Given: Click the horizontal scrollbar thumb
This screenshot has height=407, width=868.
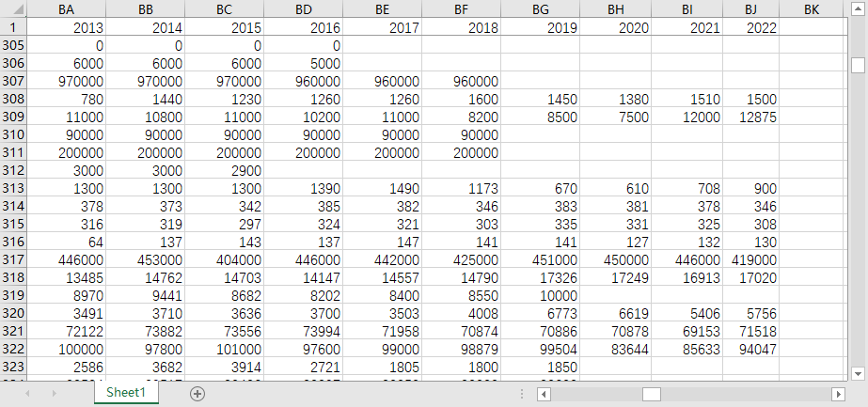Looking at the screenshot, I should click(x=652, y=394).
